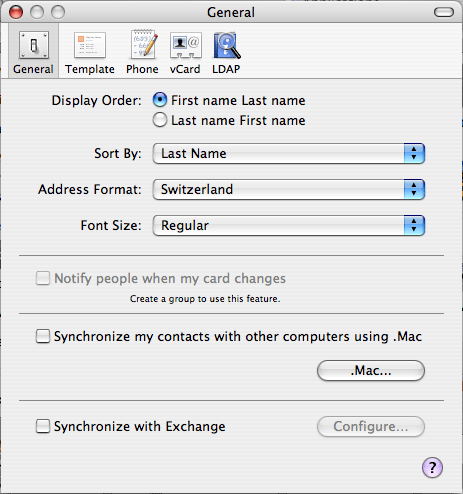Open the General preferences pane icon
Screen dimensions: 463x494
point(34,45)
